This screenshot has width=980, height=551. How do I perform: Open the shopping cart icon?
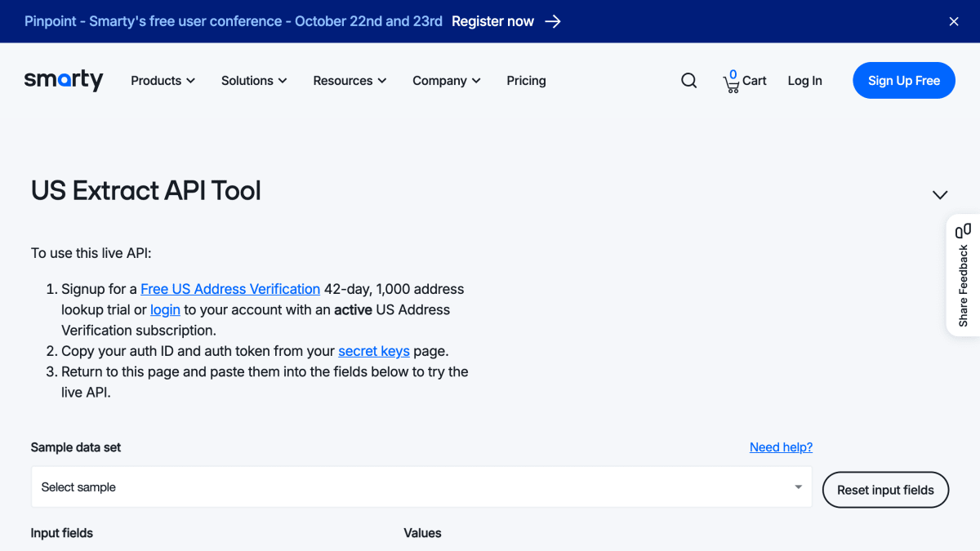[732, 82]
